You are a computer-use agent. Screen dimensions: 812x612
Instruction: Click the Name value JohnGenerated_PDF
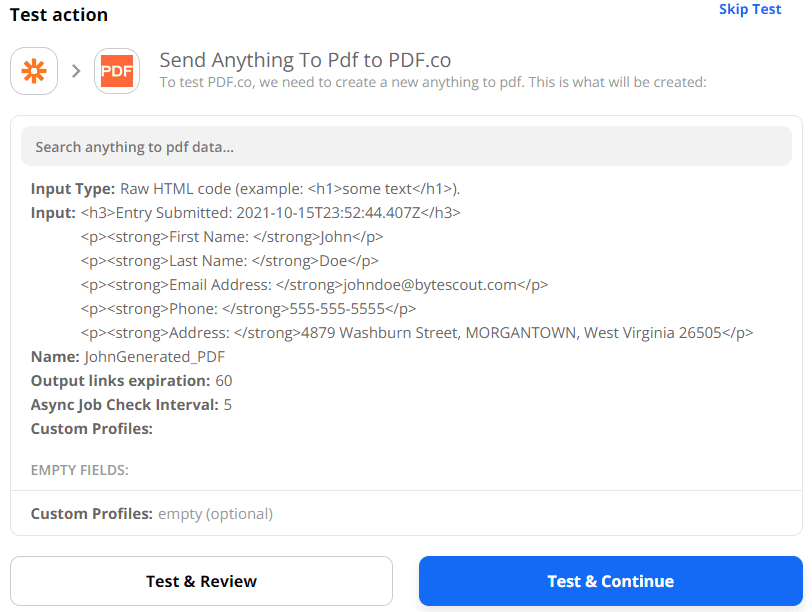click(153, 356)
